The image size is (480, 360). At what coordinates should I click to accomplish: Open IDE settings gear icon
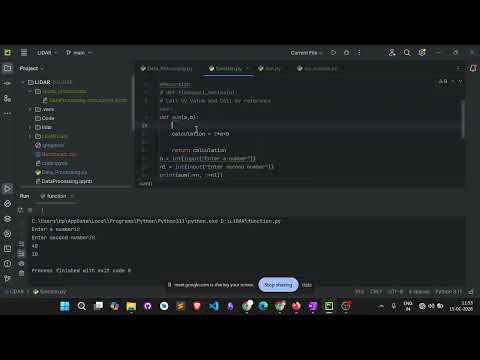[x=422, y=53]
